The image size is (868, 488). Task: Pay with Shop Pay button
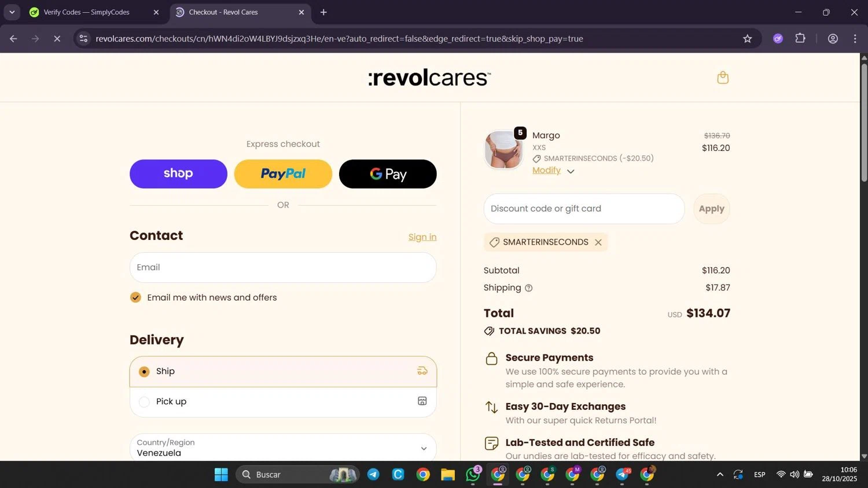pos(178,174)
